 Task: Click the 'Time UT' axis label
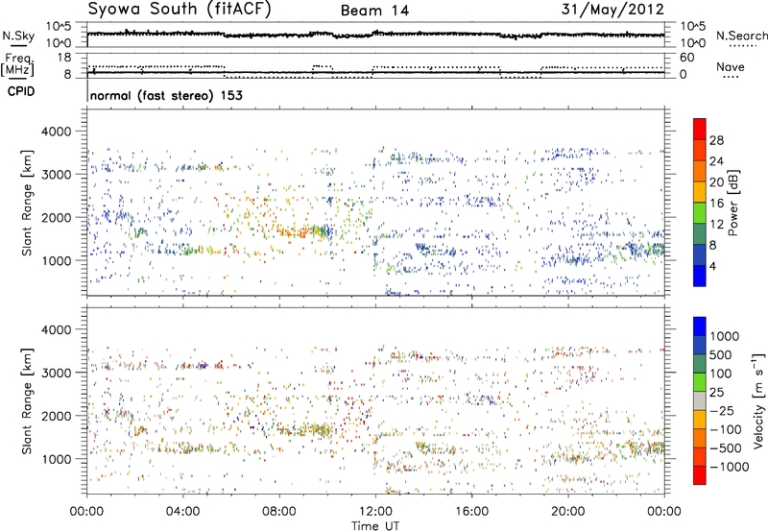pos(375,526)
